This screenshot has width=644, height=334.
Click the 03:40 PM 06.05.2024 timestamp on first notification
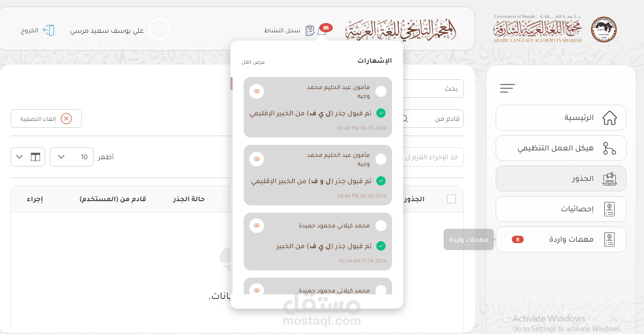coord(362,128)
